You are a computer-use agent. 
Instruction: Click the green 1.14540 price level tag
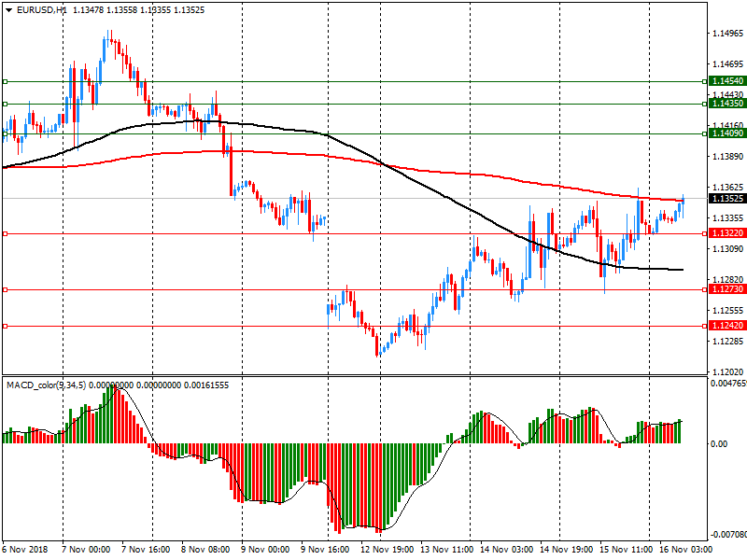pos(726,82)
